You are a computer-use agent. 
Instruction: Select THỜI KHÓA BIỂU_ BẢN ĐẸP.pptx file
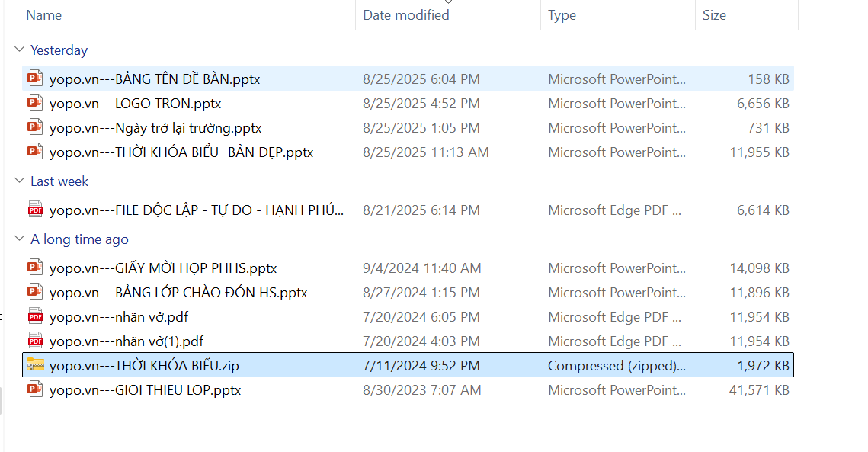click(x=181, y=152)
